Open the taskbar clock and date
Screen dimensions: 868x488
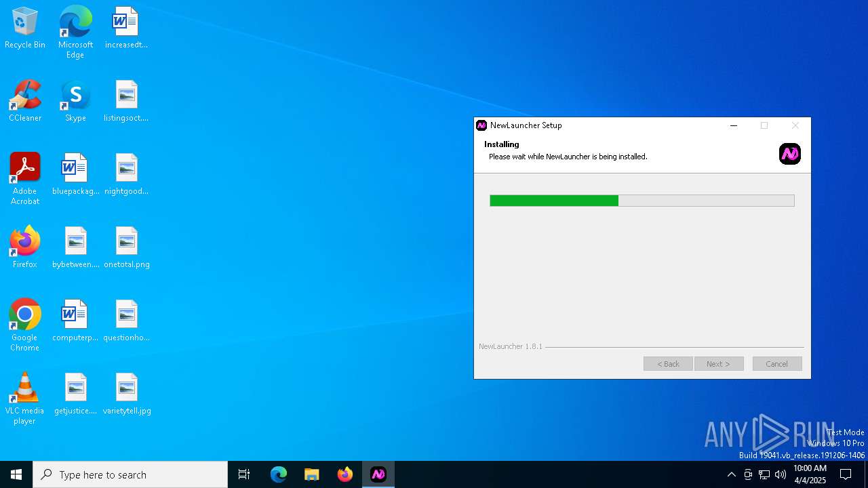[x=810, y=474]
